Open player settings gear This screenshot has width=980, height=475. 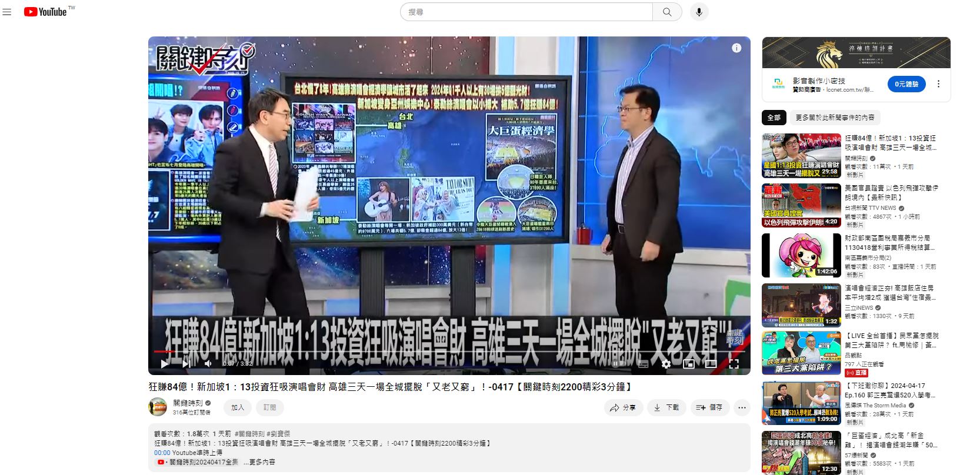coord(666,364)
